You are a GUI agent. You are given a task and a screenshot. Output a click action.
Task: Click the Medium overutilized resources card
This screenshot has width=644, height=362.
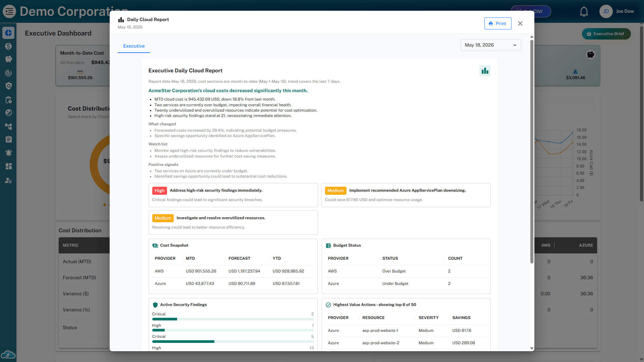(233, 223)
